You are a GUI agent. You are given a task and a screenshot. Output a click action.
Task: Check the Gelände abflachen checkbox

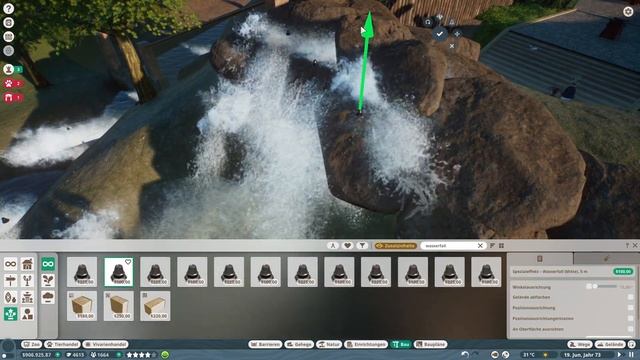point(631,297)
